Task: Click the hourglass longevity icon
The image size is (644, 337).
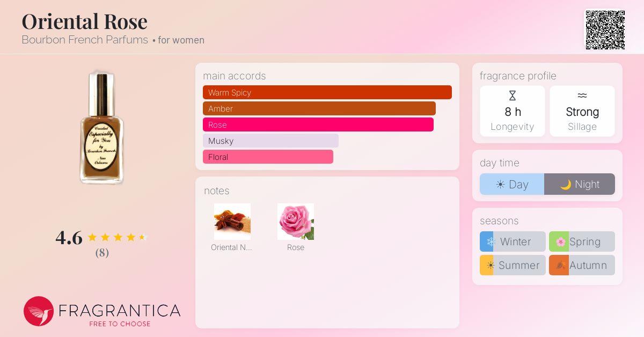Action: [x=513, y=96]
